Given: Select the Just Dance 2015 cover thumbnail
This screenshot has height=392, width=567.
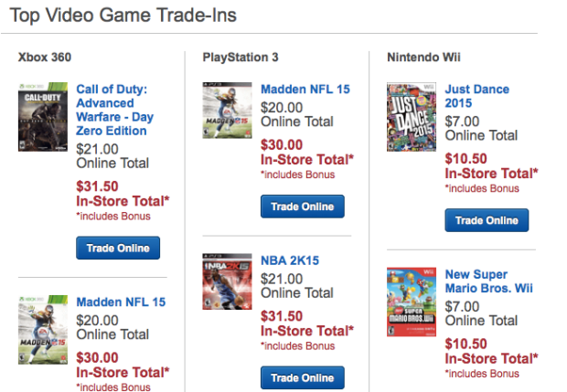Looking at the screenshot, I should pyautogui.click(x=412, y=117).
